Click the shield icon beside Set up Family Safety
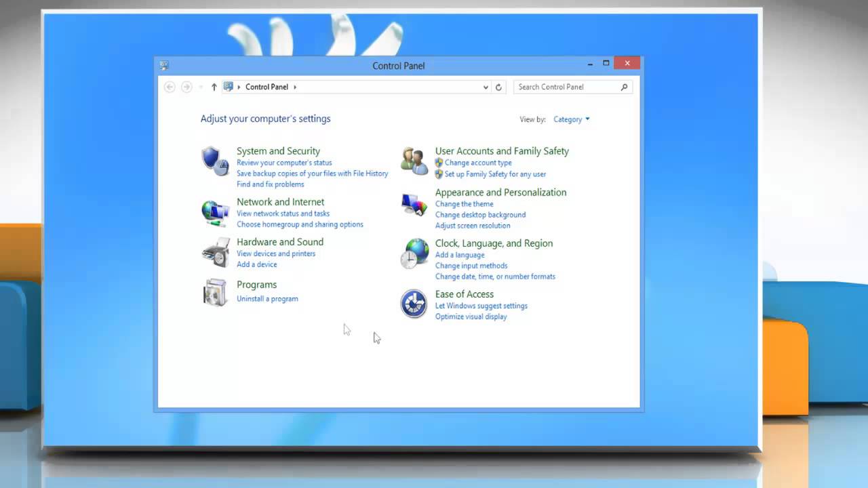The width and height of the screenshot is (868, 488). pyautogui.click(x=439, y=174)
